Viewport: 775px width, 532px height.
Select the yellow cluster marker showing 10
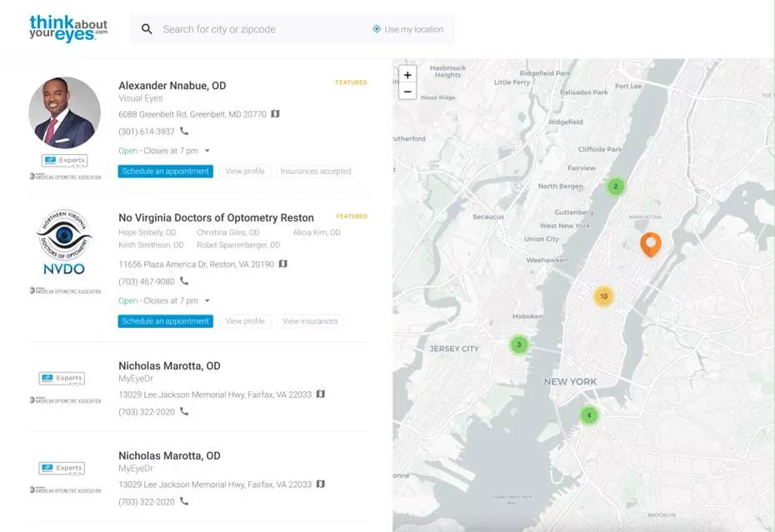(x=603, y=296)
